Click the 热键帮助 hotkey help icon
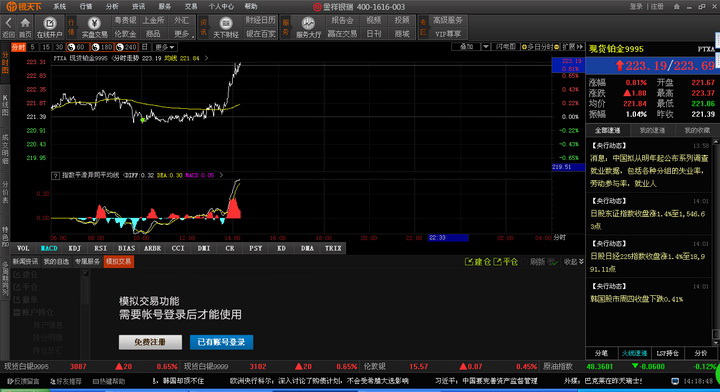The image size is (720, 392). click(x=96, y=381)
